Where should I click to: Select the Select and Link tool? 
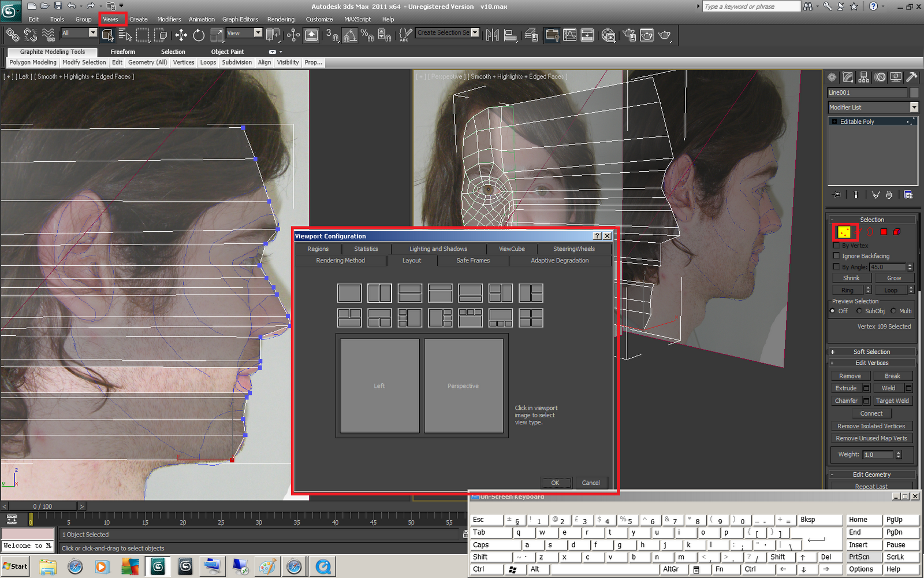click(x=12, y=35)
